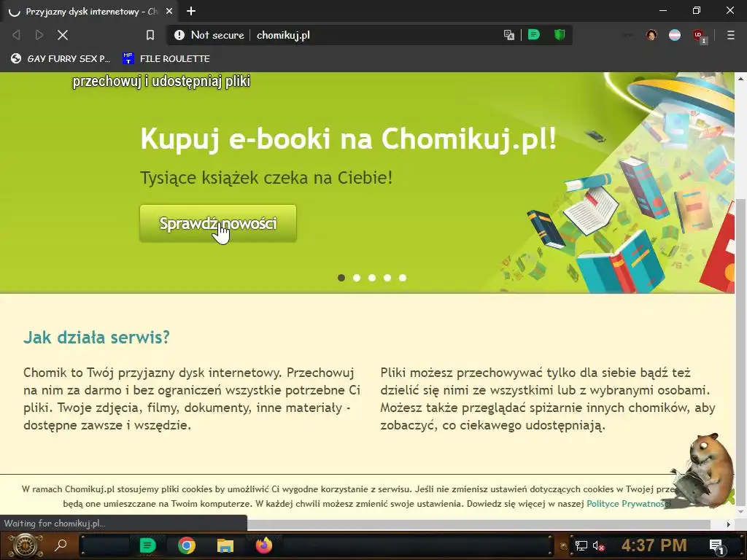The height and width of the screenshot is (560, 747).
Task: Open the GAY FURRY SEX P... bookmark
Action: tap(61, 58)
